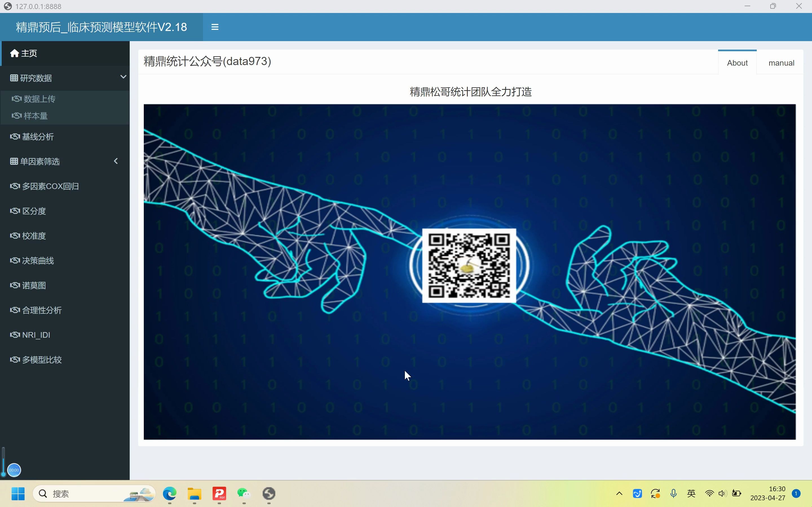This screenshot has width=812, height=507.
Task: Select 决策曲线 decision curve analysis
Action: click(38, 261)
